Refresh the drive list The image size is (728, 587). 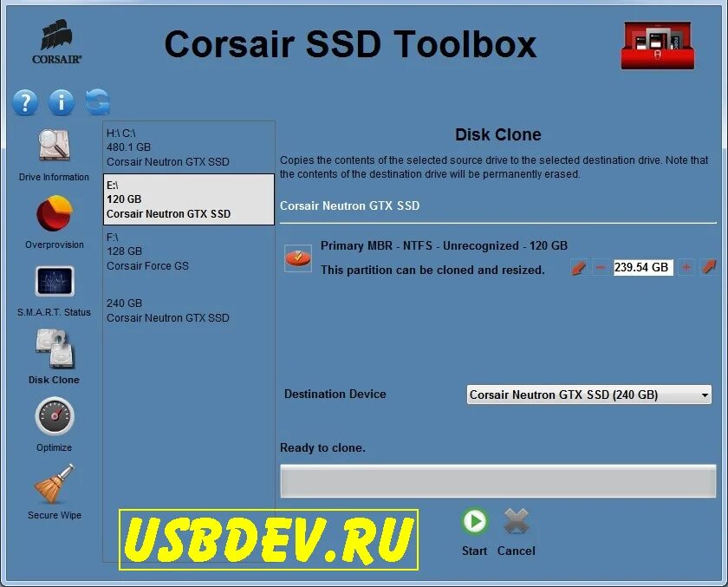click(x=97, y=101)
